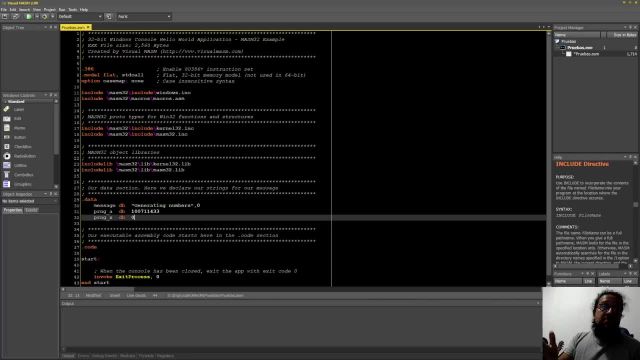Open the Tools menu
This screenshot has width=640, height=360.
point(73,9)
